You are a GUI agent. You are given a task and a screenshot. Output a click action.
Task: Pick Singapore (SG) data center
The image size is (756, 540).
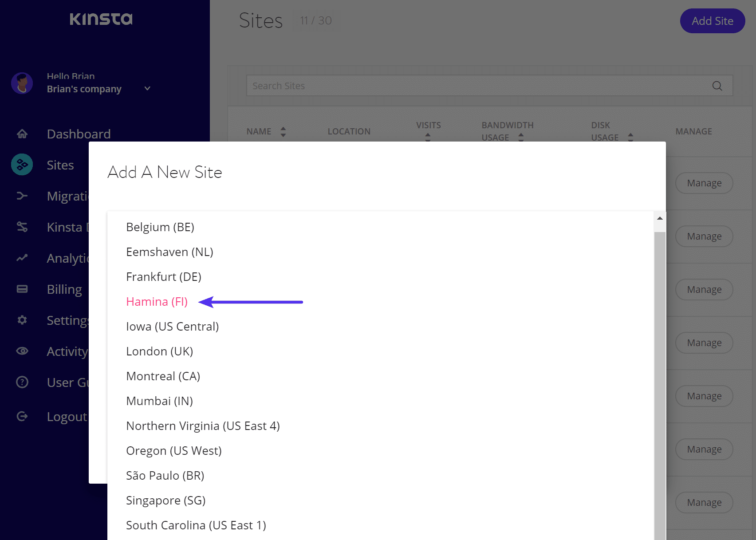pos(166,501)
